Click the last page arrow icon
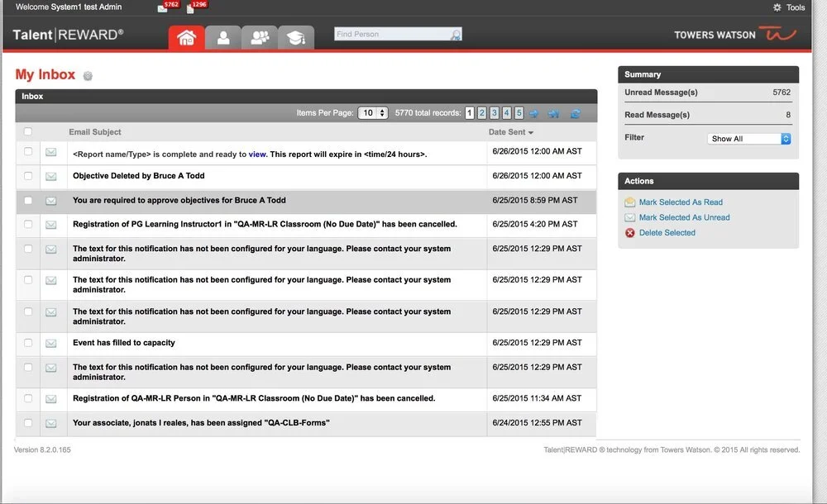827x504 pixels. [x=553, y=113]
